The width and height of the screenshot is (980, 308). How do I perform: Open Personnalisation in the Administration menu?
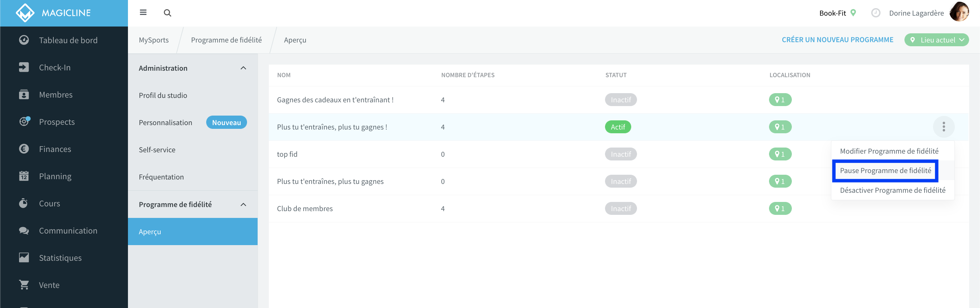(165, 122)
